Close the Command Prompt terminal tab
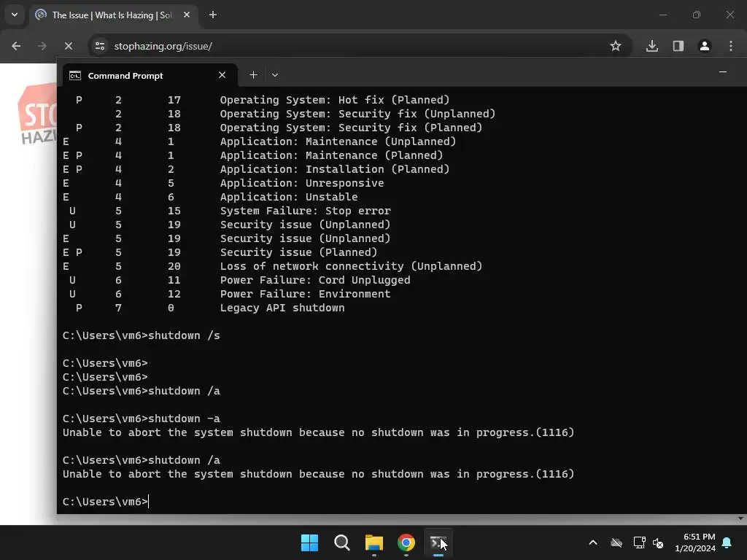This screenshot has height=560, width=747. coord(222,75)
